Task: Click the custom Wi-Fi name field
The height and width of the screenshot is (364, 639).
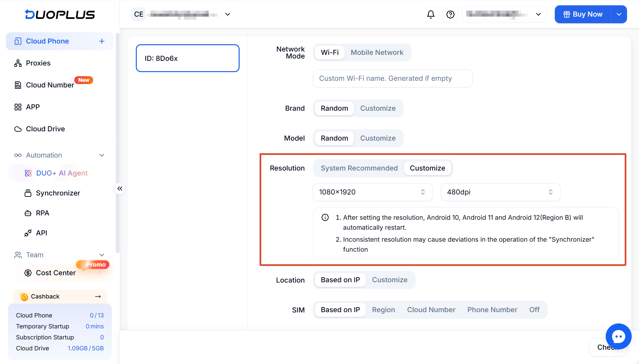Action: [x=393, y=78]
